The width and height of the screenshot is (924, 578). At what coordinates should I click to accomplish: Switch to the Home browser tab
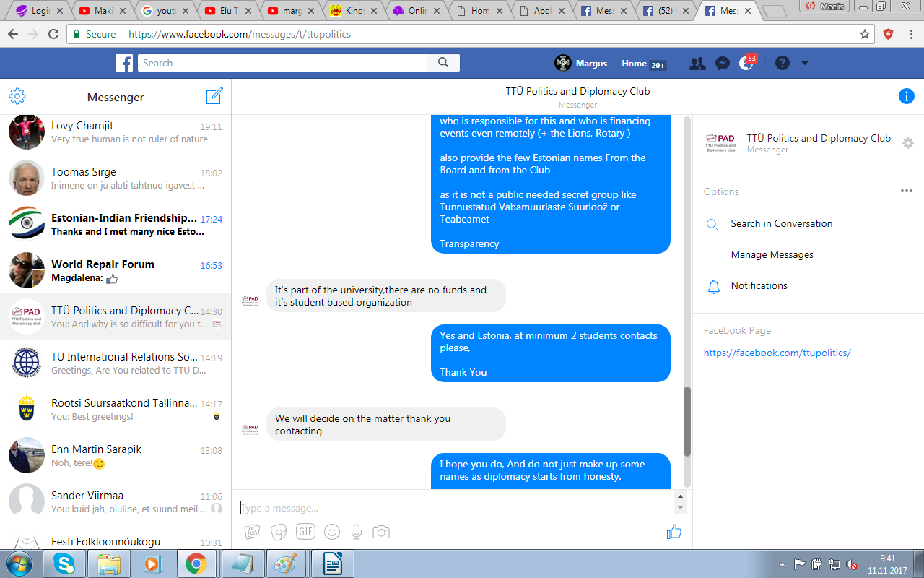click(x=480, y=11)
